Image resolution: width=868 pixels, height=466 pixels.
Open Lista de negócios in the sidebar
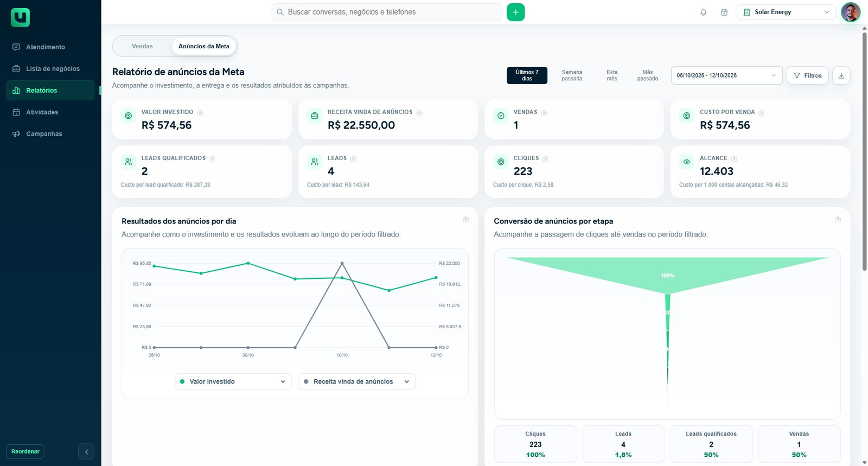coord(50,69)
